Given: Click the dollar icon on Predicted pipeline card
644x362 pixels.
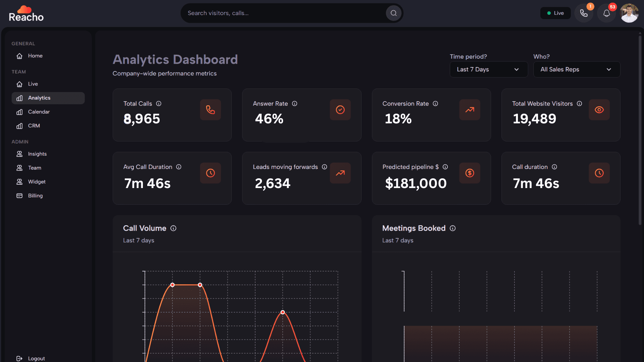Looking at the screenshot, I should click(x=470, y=173).
